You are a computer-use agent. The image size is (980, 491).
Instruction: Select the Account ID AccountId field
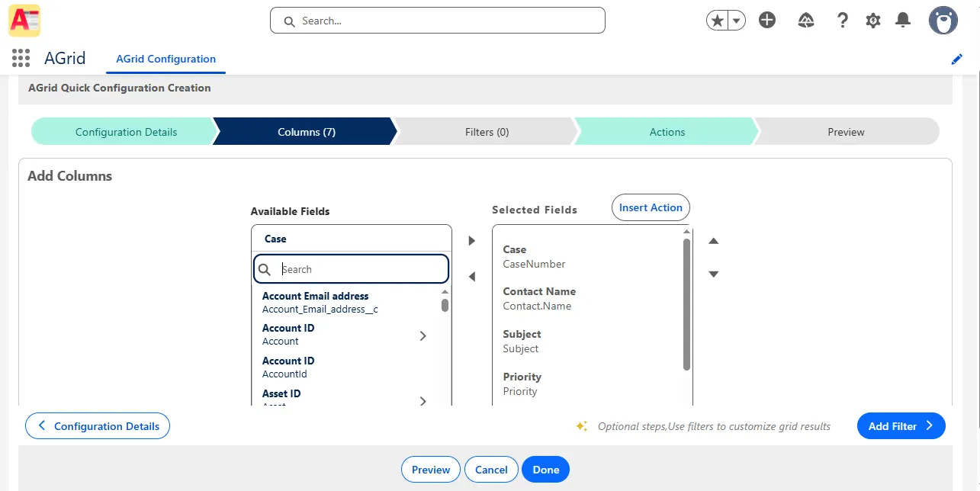click(x=347, y=367)
